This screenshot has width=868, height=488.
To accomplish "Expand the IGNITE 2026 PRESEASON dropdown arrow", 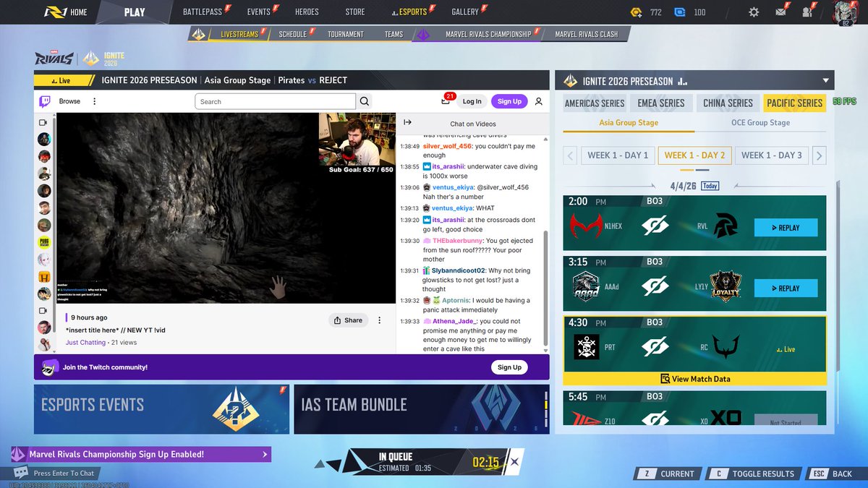I will pyautogui.click(x=825, y=81).
